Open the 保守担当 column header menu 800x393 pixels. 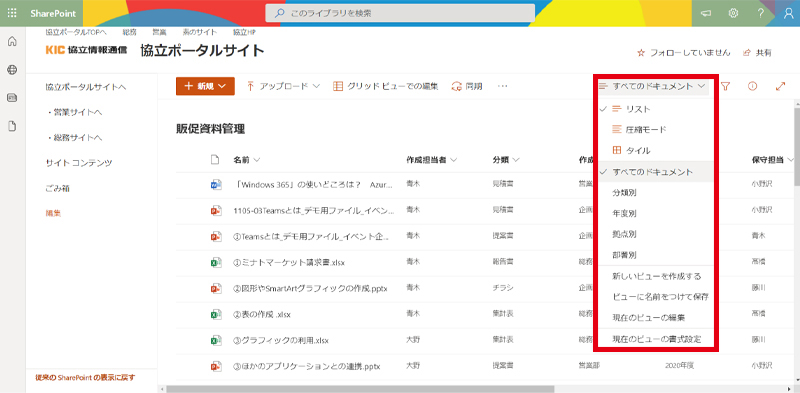pyautogui.click(x=772, y=160)
